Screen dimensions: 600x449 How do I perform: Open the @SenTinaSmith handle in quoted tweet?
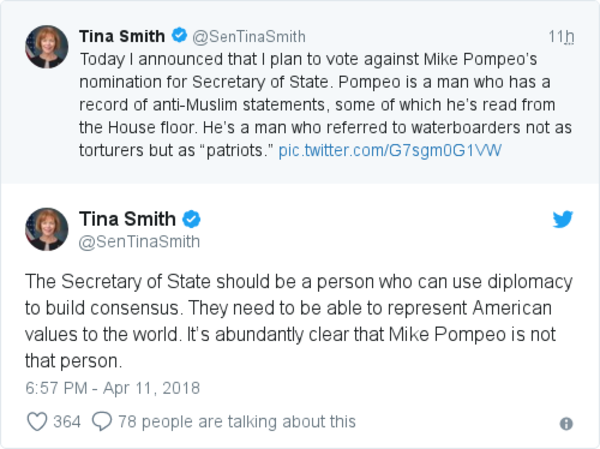click(x=250, y=37)
